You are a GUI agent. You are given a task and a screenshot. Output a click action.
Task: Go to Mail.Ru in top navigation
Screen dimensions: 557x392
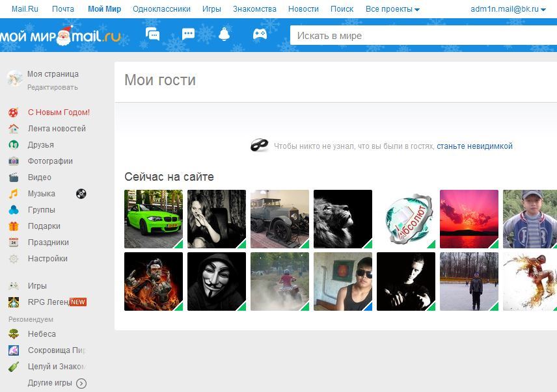tap(25, 9)
